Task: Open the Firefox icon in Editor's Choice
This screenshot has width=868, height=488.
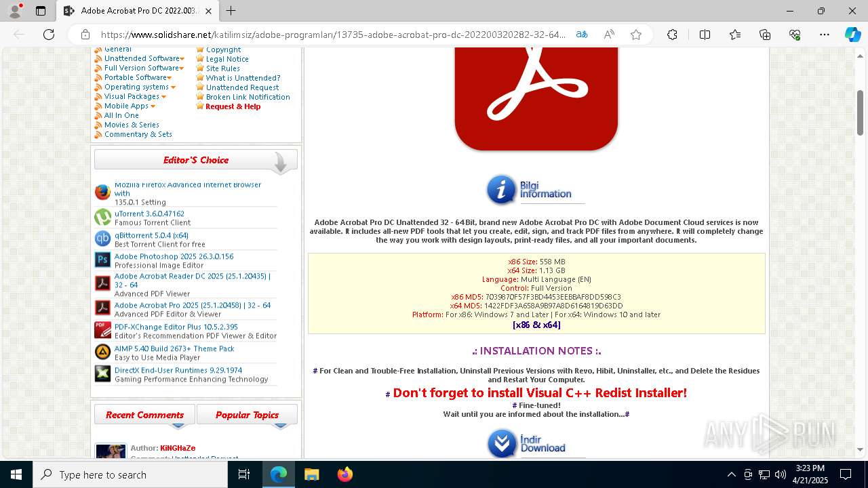Action: [102, 192]
